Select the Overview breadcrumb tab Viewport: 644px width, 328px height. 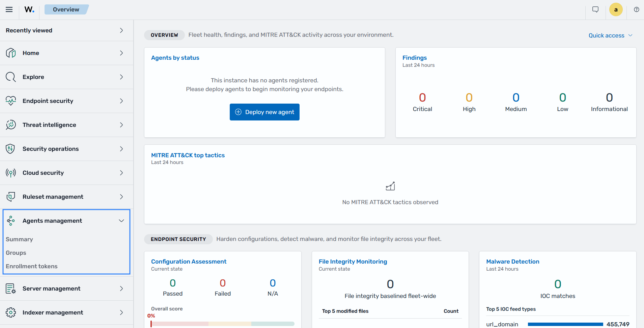click(x=66, y=9)
